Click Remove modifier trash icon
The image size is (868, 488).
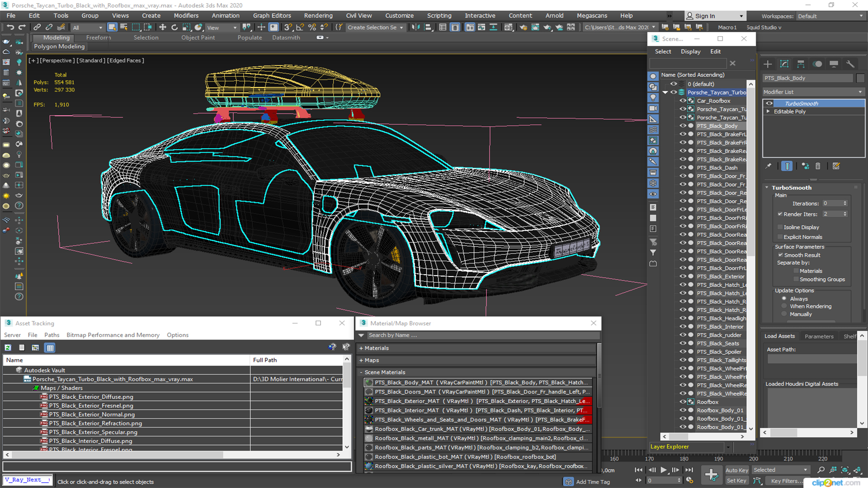pos(817,166)
